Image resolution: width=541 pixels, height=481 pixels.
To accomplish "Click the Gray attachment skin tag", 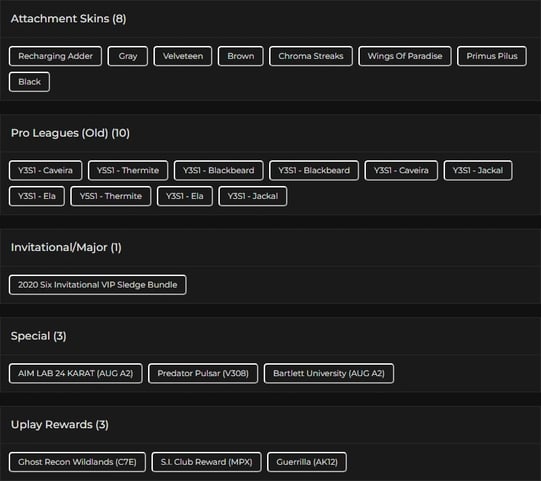I will 128,56.
